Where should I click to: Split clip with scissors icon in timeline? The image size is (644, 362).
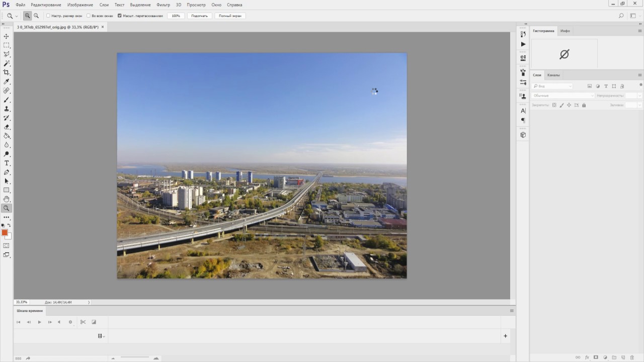pyautogui.click(x=83, y=322)
